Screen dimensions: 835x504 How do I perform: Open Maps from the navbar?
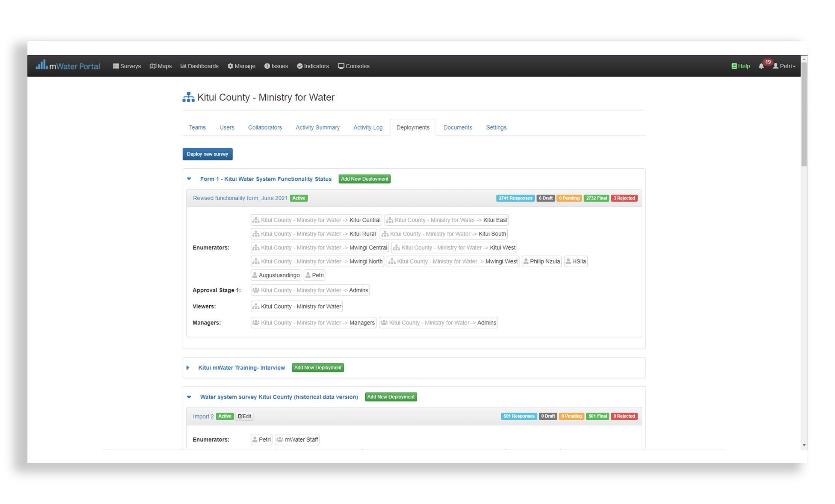pyautogui.click(x=160, y=66)
